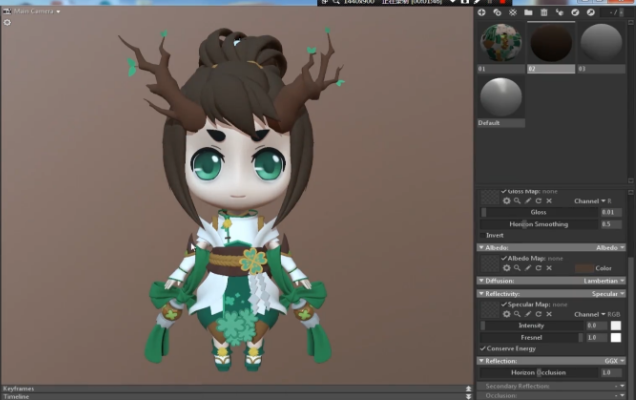Collapse the Albedo section triangle
Viewport: 636px width, 400px height.
(481, 247)
